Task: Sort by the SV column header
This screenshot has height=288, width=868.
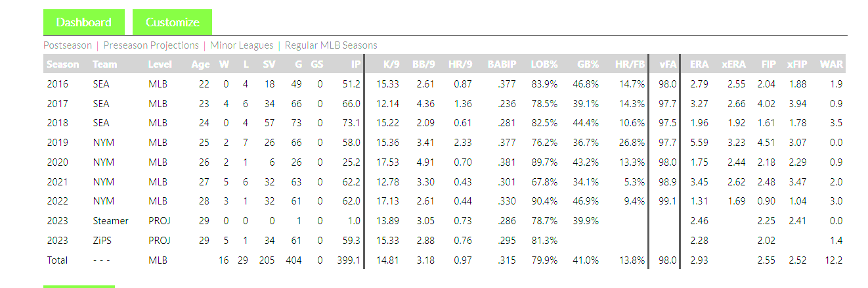Action: tap(269, 64)
